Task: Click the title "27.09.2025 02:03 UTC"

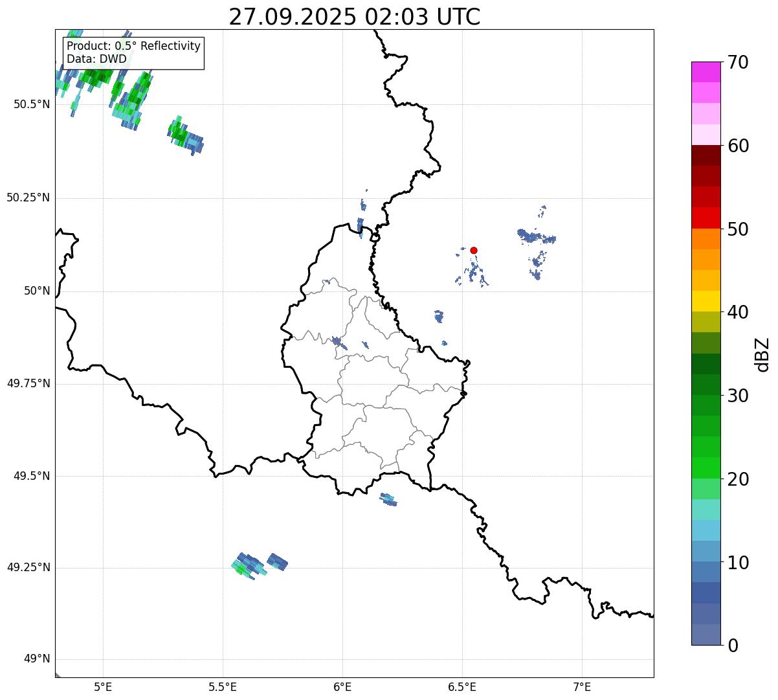Action: click(x=355, y=16)
